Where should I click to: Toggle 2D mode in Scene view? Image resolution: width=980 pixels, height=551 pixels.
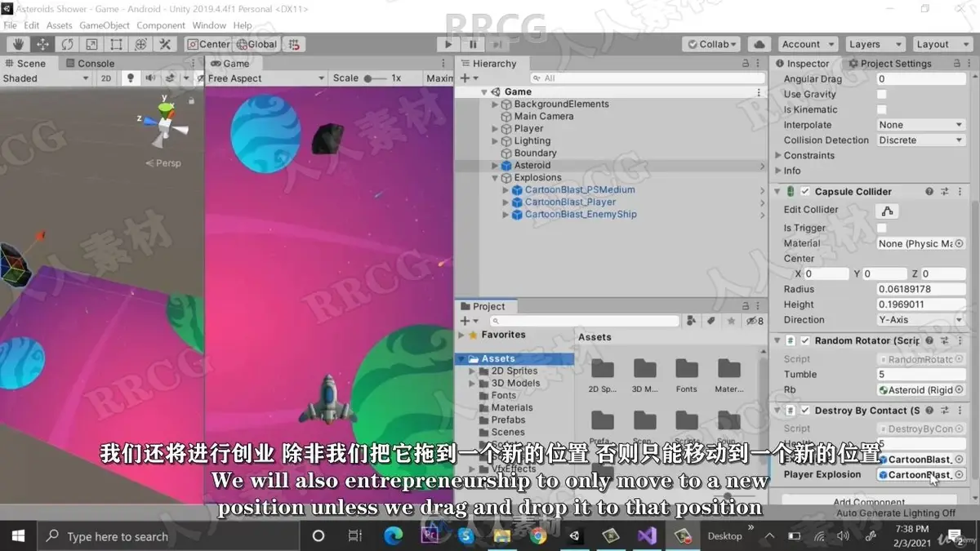[x=106, y=78]
